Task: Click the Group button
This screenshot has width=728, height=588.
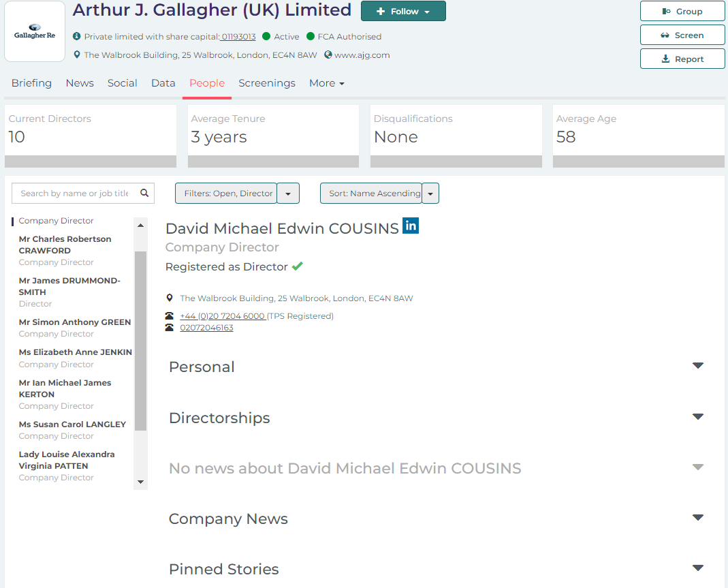Action: (x=682, y=11)
